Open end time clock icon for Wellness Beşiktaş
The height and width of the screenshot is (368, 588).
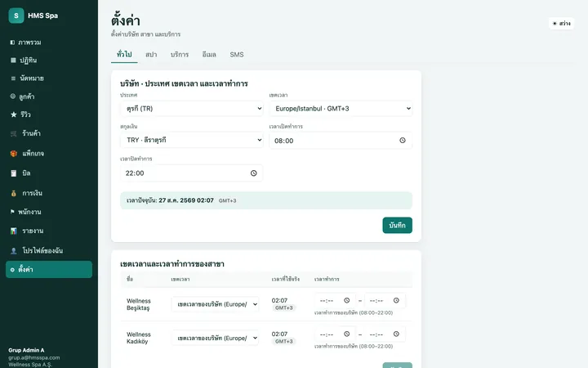click(396, 300)
